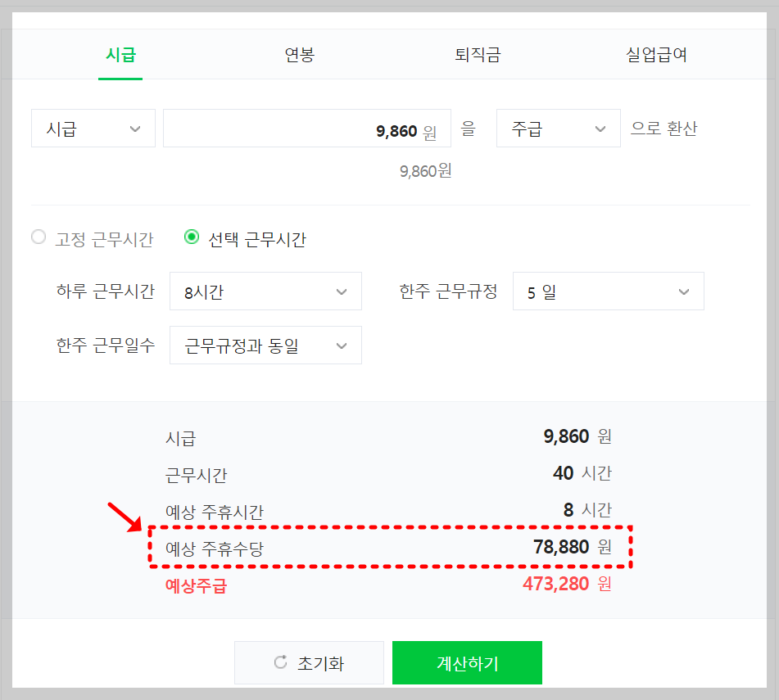779x700 pixels.
Task: Click the refresh icon on the 초기화 button
Action: tap(282, 662)
